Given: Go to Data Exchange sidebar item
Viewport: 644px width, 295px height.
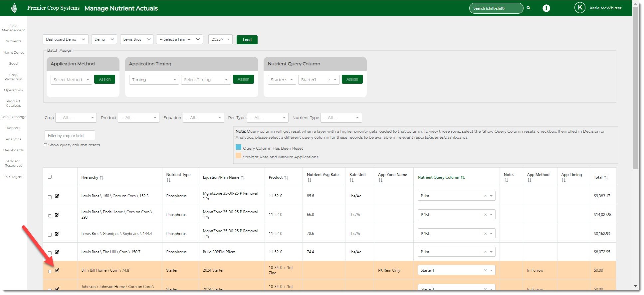Looking at the screenshot, I should [13, 117].
